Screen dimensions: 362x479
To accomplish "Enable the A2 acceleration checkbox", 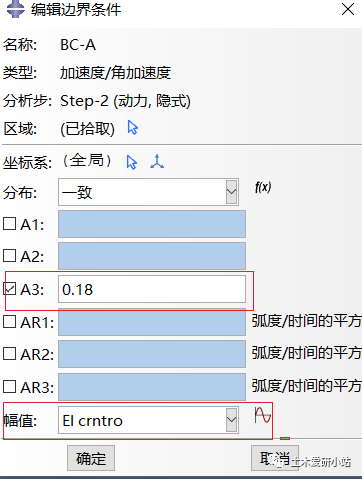I will (10, 256).
